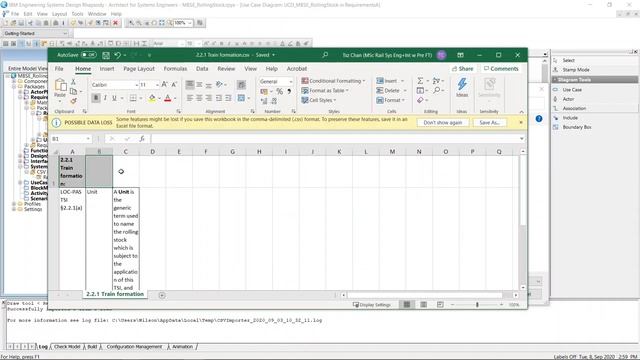The height and width of the screenshot is (360, 640).
Task: Click the AutoSum sigma icon
Action: click(420, 81)
